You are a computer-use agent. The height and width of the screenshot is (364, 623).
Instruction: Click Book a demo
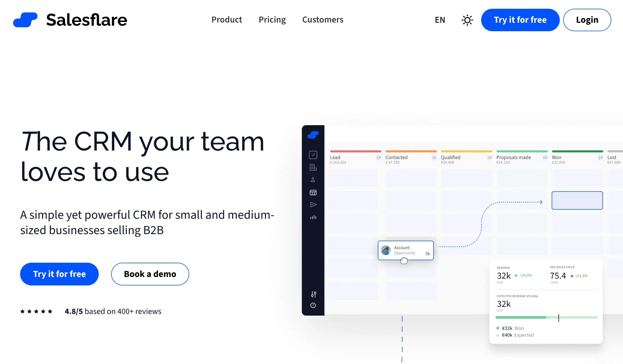click(x=150, y=274)
